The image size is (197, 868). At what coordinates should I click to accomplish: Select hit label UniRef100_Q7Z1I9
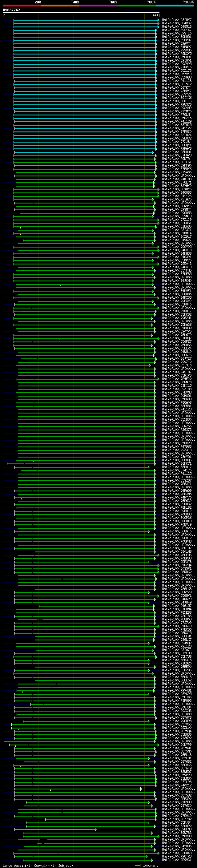click(177, 220)
